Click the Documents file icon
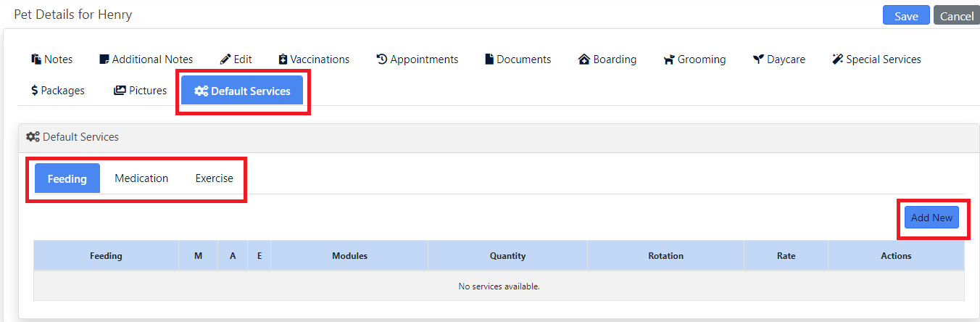This screenshot has height=322, width=980. [x=489, y=59]
